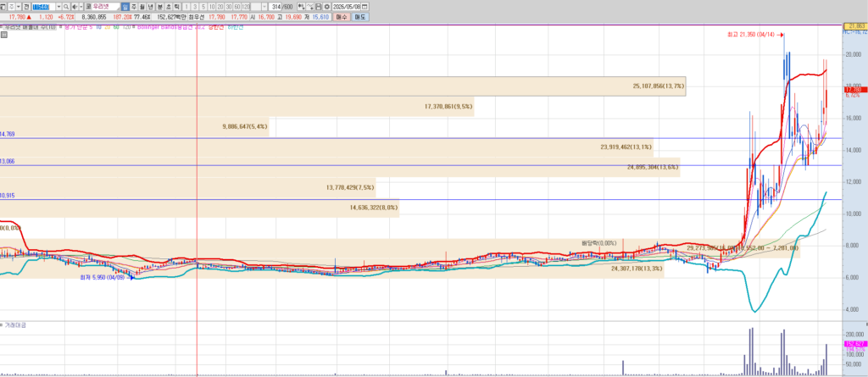The image size is (868, 377).
Task: Expand the arrow beside the speaker icon
Action: pyautogui.click(x=81, y=7)
